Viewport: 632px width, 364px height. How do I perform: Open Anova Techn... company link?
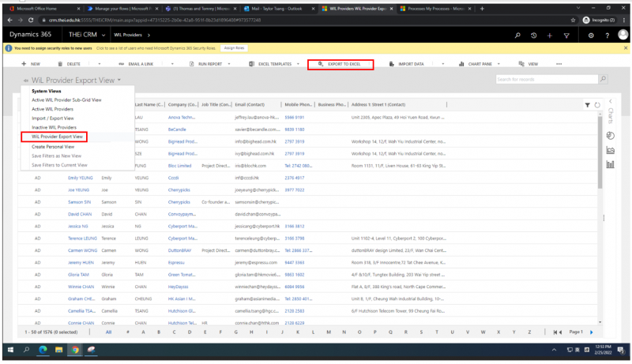tap(182, 118)
